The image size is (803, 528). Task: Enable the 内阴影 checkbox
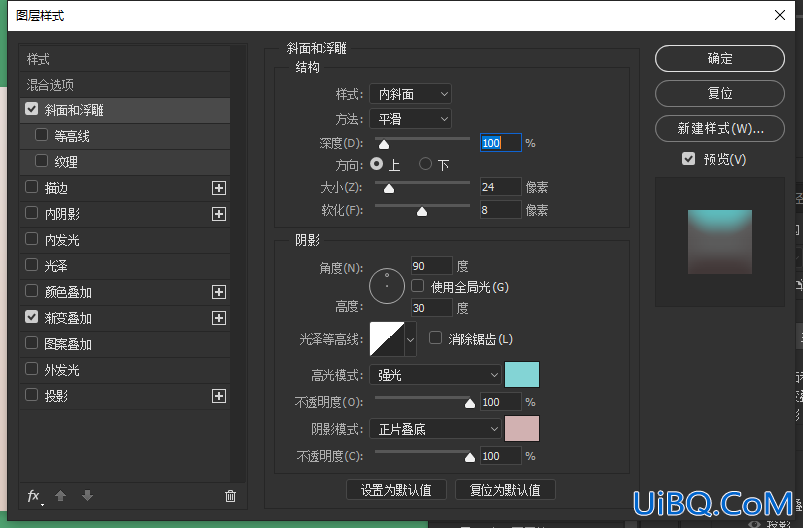pyautogui.click(x=31, y=213)
